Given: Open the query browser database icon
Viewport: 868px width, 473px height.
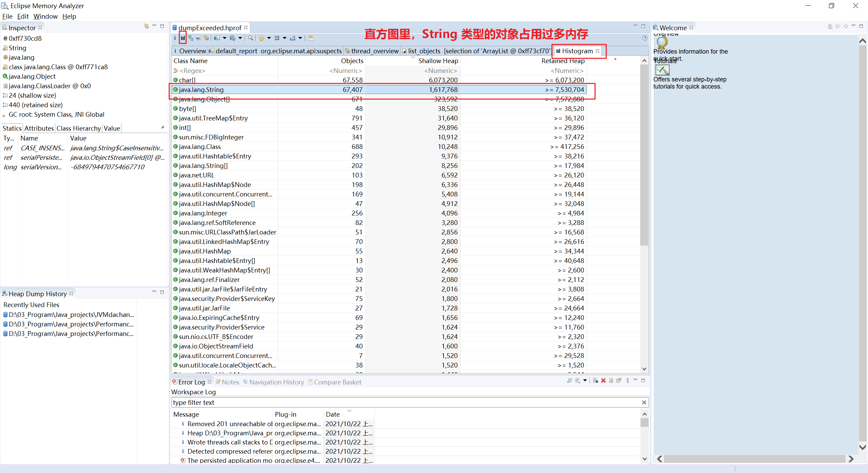Looking at the screenshot, I should coord(233,38).
